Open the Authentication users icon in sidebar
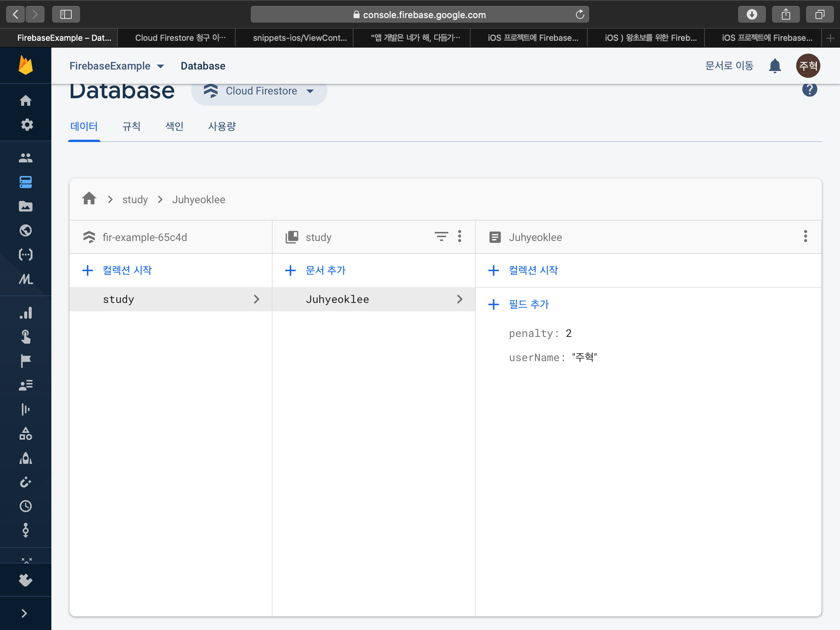Image resolution: width=840 pixels, height=630 pixels. (x=25, y=158)
